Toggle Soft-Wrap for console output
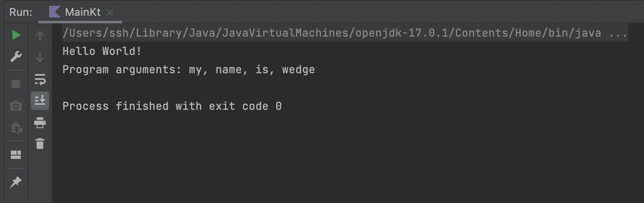This screenshot has height=203, width=644. [x=40, y=79]
